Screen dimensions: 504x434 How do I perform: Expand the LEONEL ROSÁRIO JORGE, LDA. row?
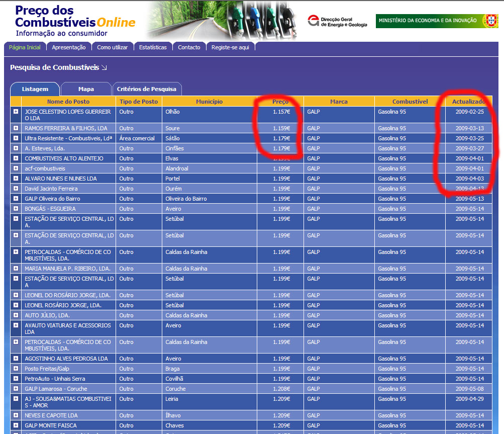(16, 305)
